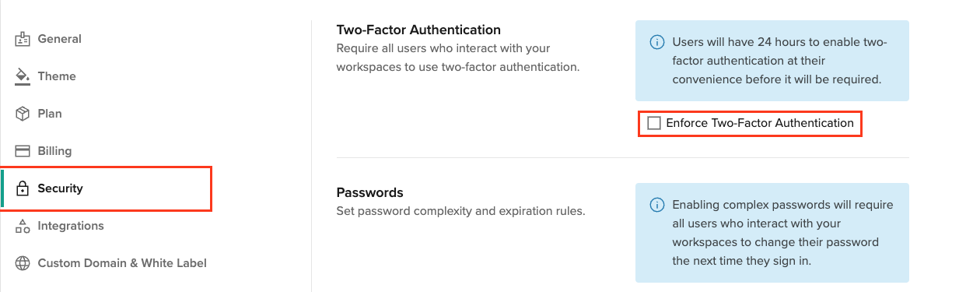
Task: Click the passwords info circle icon
Action: pyautogui.click(x=656, y=206)
